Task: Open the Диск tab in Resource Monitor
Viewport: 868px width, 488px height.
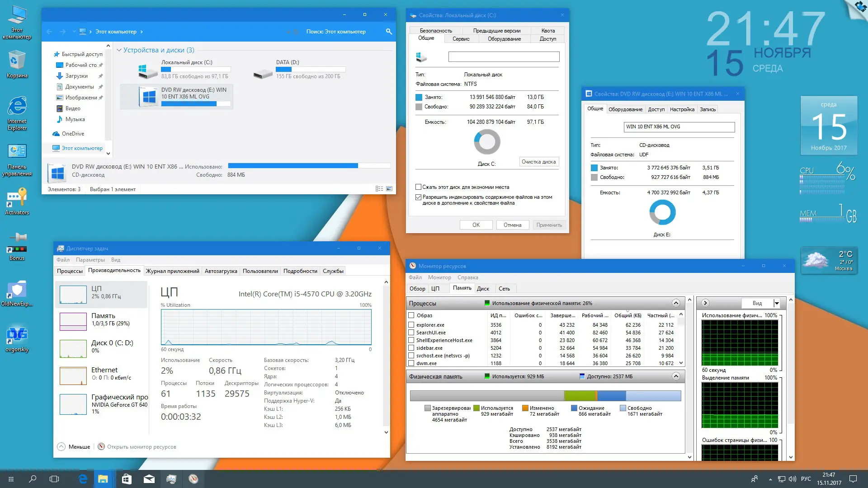Action: point(483,289)
